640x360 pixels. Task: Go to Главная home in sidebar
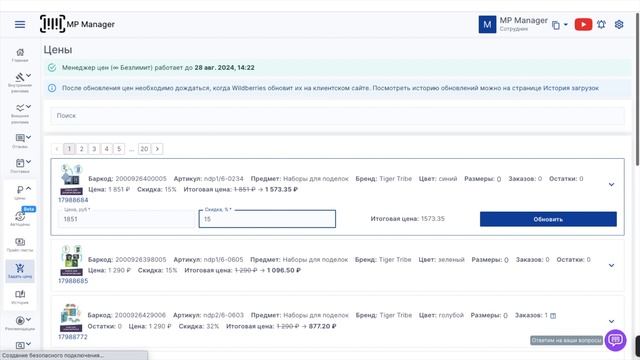coord(20,55)
